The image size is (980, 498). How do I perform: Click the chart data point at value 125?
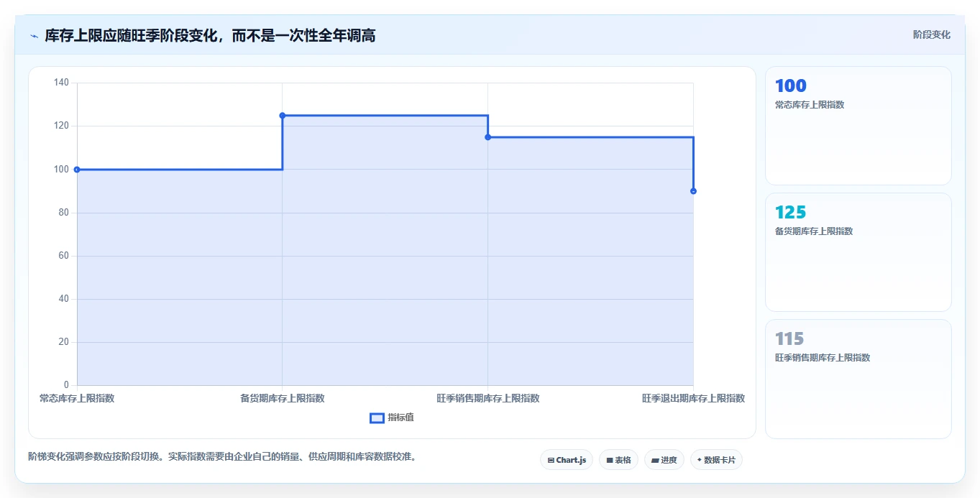point(283,116)
